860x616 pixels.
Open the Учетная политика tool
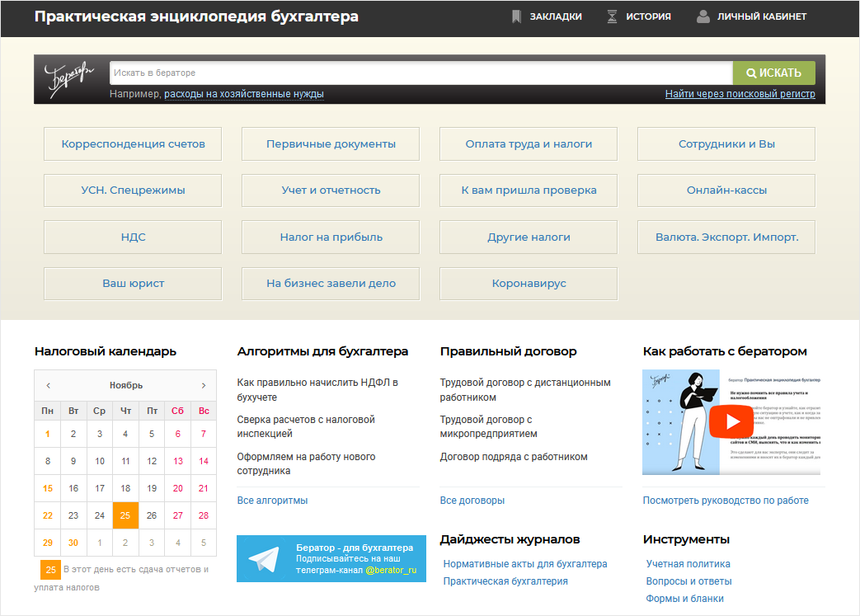688,564
